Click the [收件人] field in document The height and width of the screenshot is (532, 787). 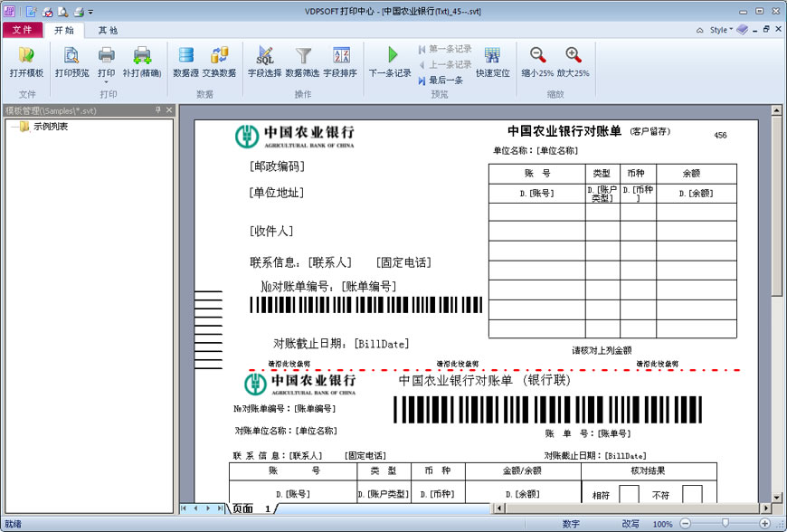(x=271, y=231)
